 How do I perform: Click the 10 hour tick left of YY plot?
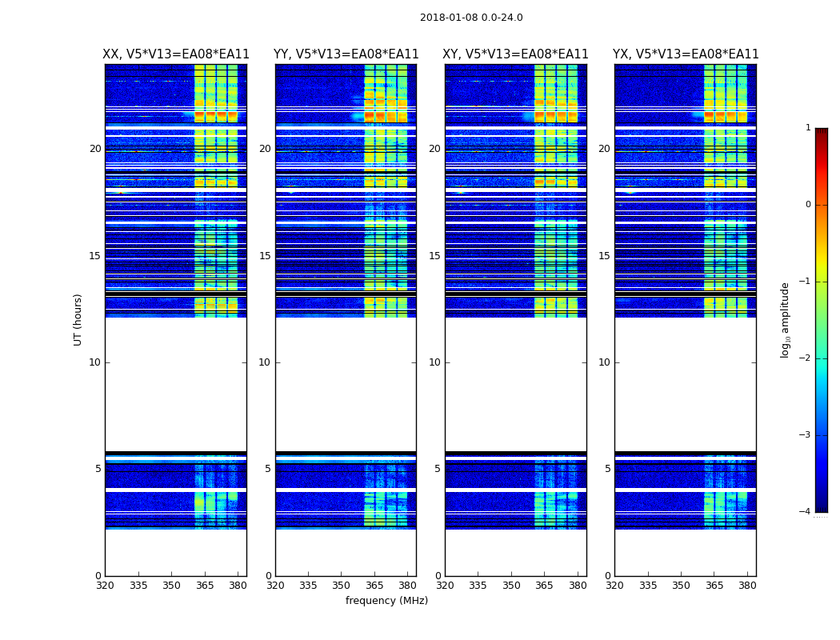(x=265, y=362)
